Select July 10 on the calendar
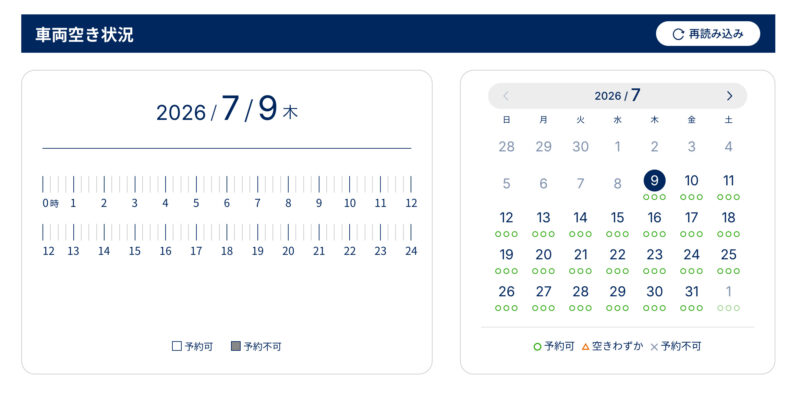 691,181
